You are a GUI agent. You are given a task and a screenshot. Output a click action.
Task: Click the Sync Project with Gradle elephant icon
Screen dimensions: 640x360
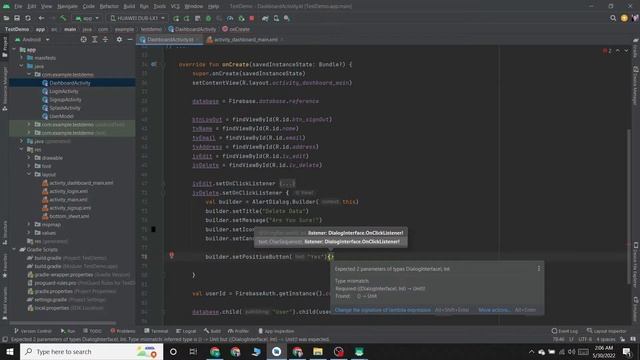265,18
